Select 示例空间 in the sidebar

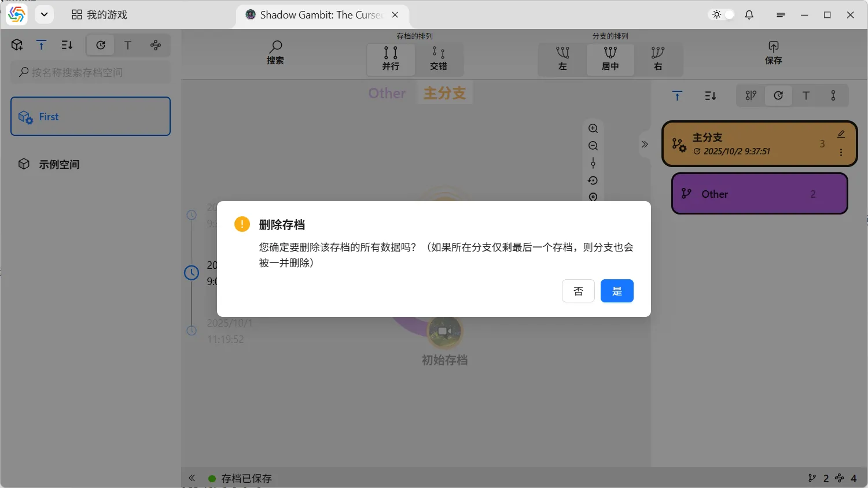pyautogui.click(x=59, y=164)
